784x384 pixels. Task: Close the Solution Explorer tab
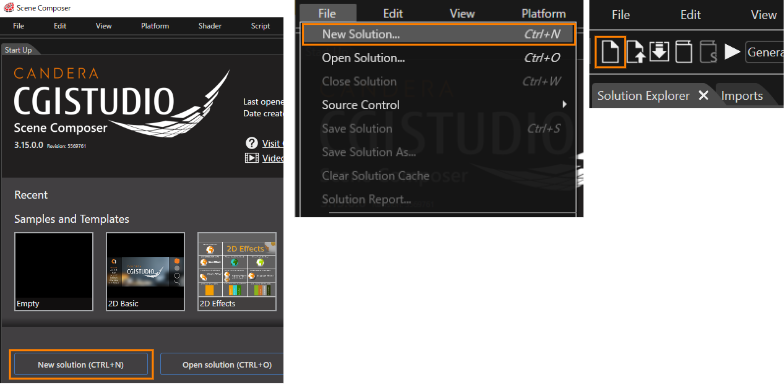(x=703, y=96)
